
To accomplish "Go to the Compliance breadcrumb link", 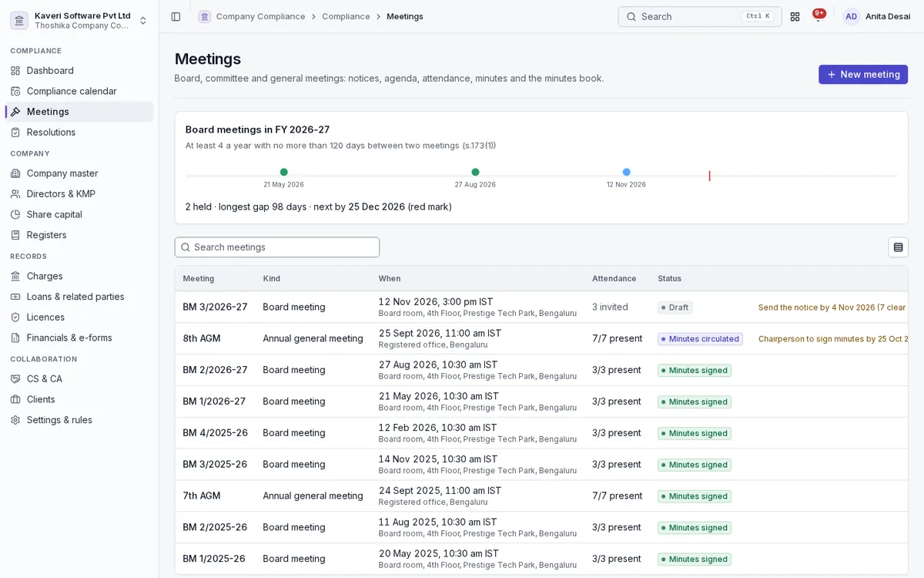I will (346, 16).
